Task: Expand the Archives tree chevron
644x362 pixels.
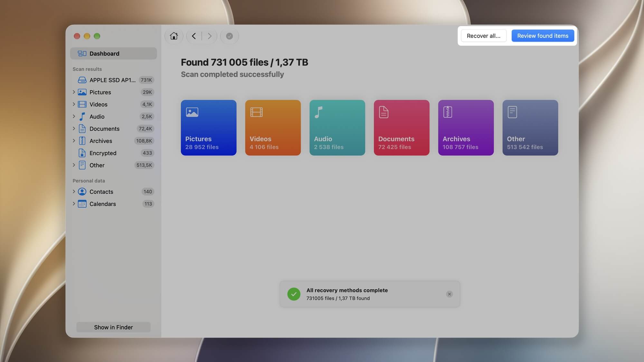Action: pyautogui.click(x=74, y=141)
